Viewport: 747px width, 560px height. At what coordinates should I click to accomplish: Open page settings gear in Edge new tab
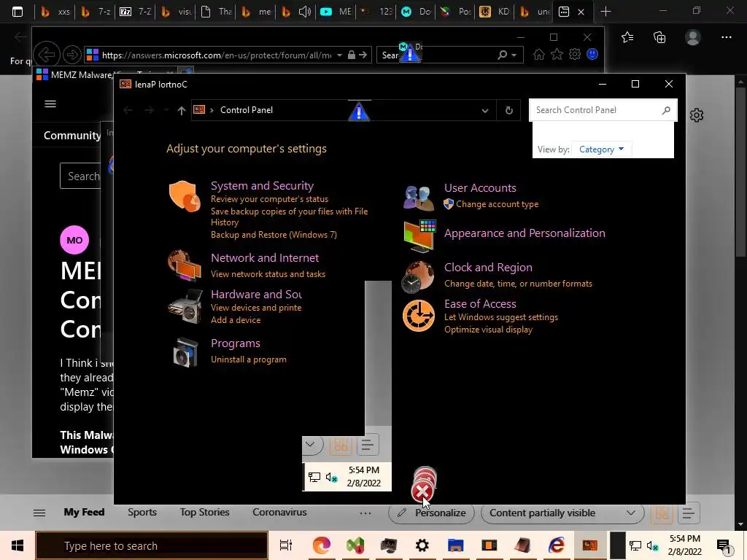click(x=696, y=115)
